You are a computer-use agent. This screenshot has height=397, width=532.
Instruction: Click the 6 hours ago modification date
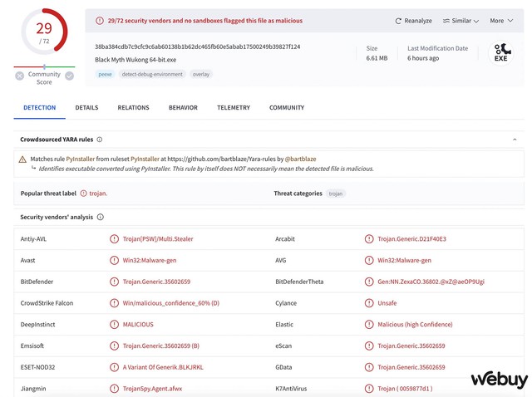(423, 58)
